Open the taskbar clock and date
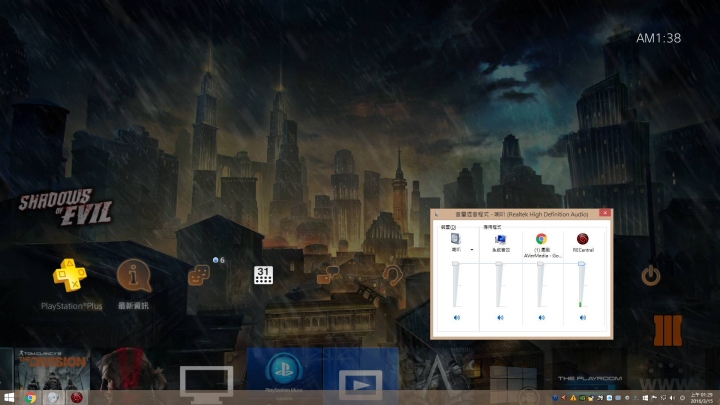 coord(702,398)
